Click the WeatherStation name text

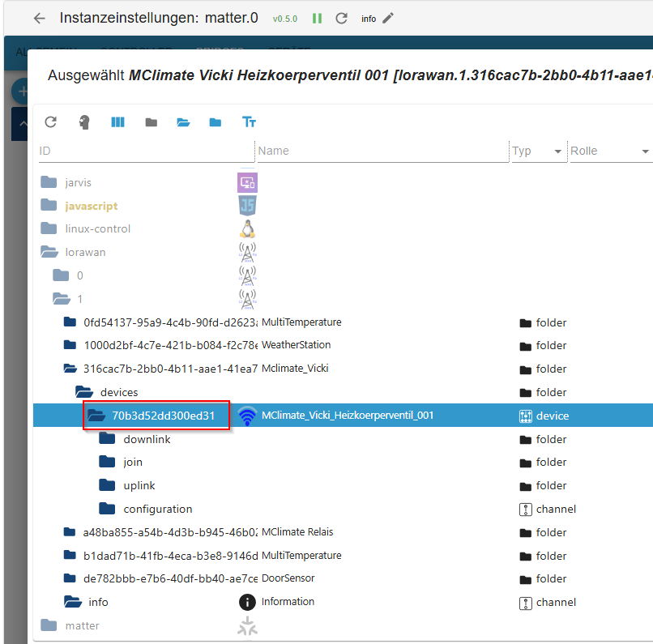pyautogui.click(x=296, y=345)
